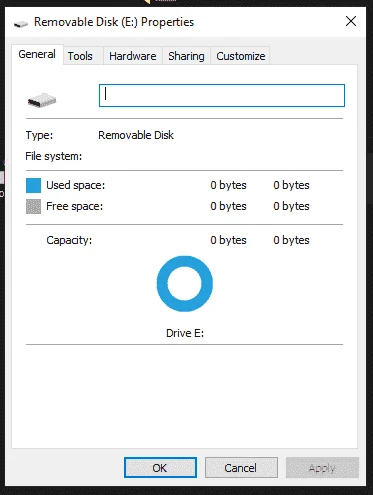This screenshot has width=373, height=495.
Task: Click the gray Free space color swatch
Action: pyautogui.click(x=33, y=206)
